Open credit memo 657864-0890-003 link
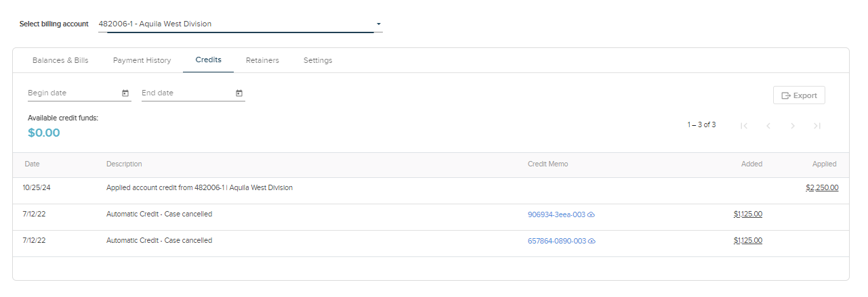The image size is (868, 297). click(x=556, y=241)
